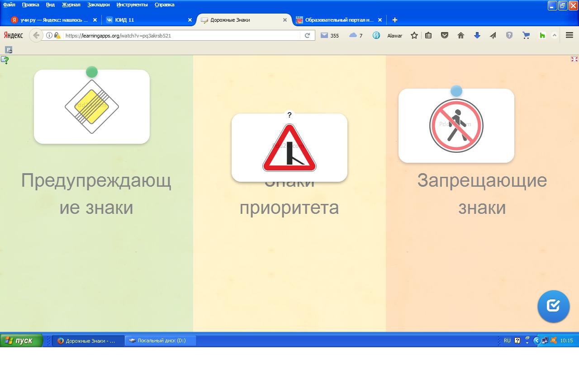The image size is (579, 392).
Task: Click the gray shield question icon
Action: tap(509, 35)
